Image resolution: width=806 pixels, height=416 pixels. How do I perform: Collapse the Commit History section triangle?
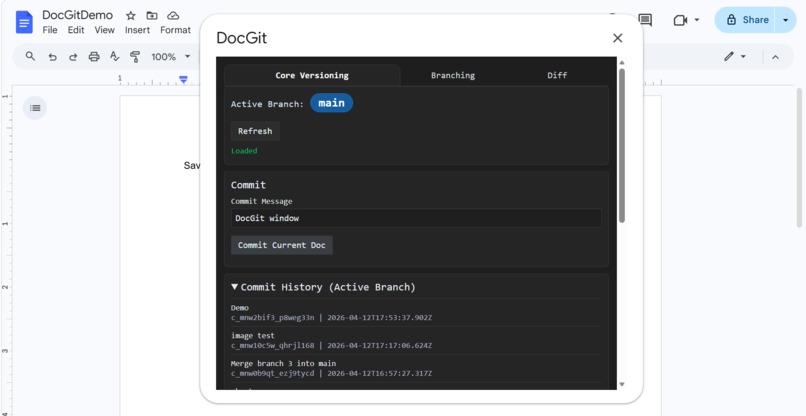(x=234, y=286)
